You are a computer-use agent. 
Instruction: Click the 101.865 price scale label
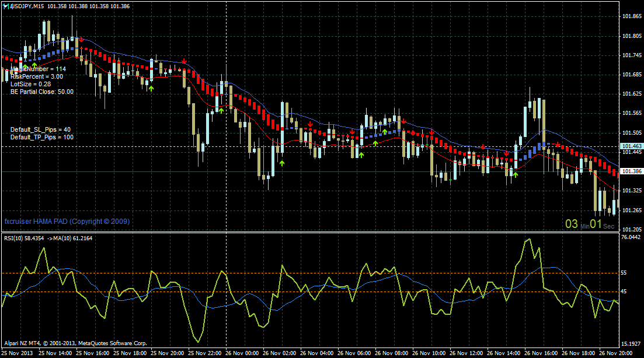tap(632, 16)
